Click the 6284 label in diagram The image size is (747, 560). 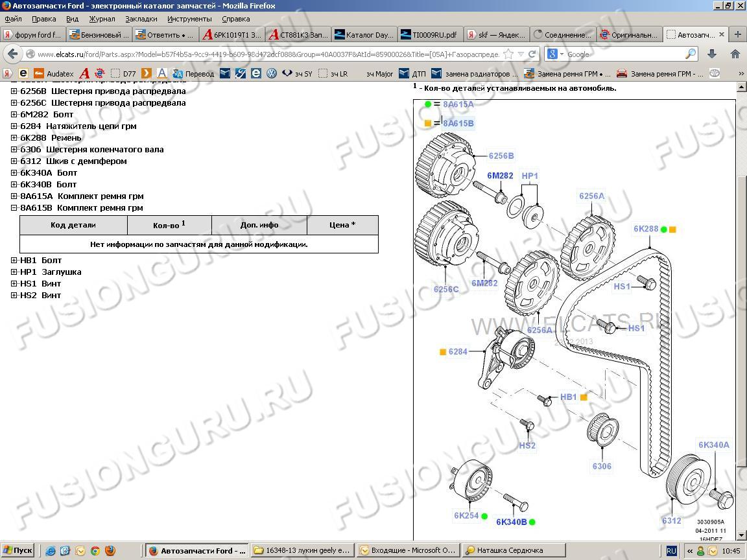pyautogui.click(x=457, y=351)
